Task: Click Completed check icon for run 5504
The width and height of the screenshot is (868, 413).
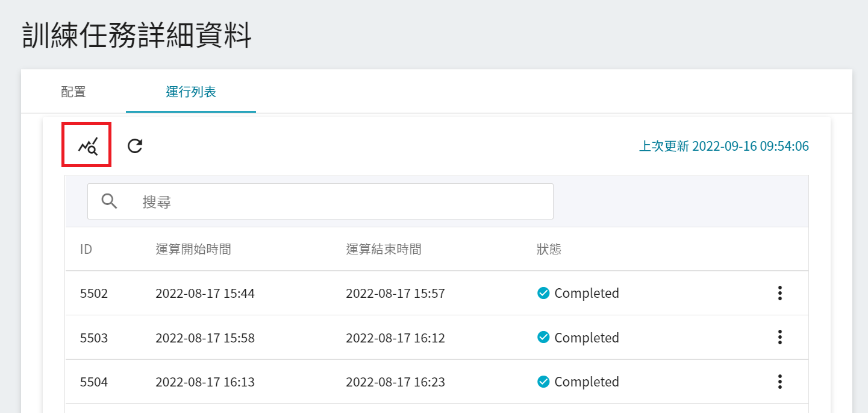Action: [x=543, y=382]
